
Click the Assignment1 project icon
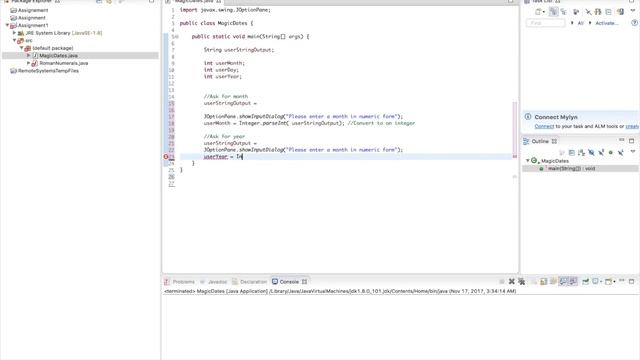tap(13, 25)
